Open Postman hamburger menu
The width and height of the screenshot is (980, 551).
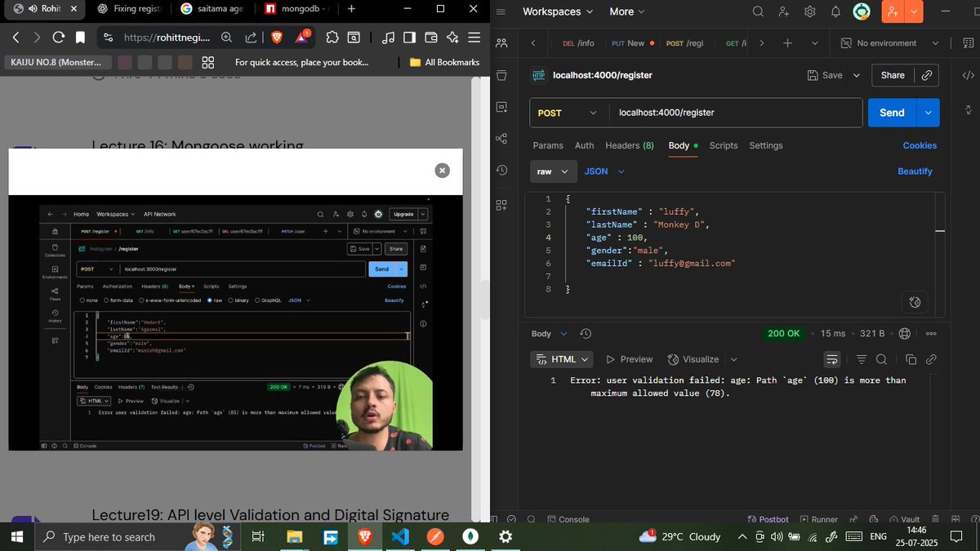[x=501, y=11]
